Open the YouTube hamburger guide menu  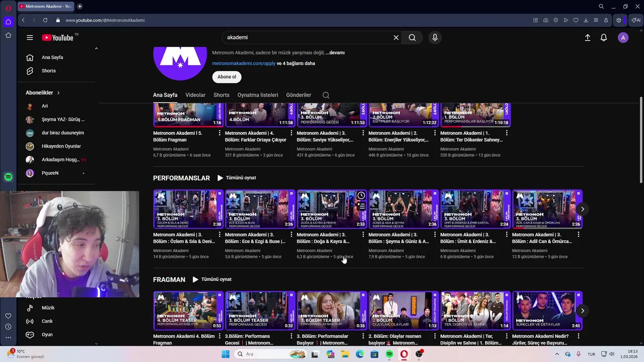(30, 38)
